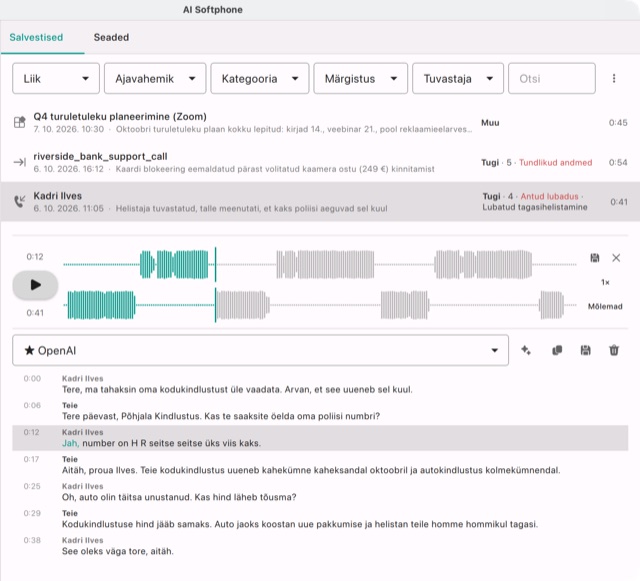This screenshot has width=640, height=581.
Task: Copy the transcript with the copy icon
Action: 557,350
